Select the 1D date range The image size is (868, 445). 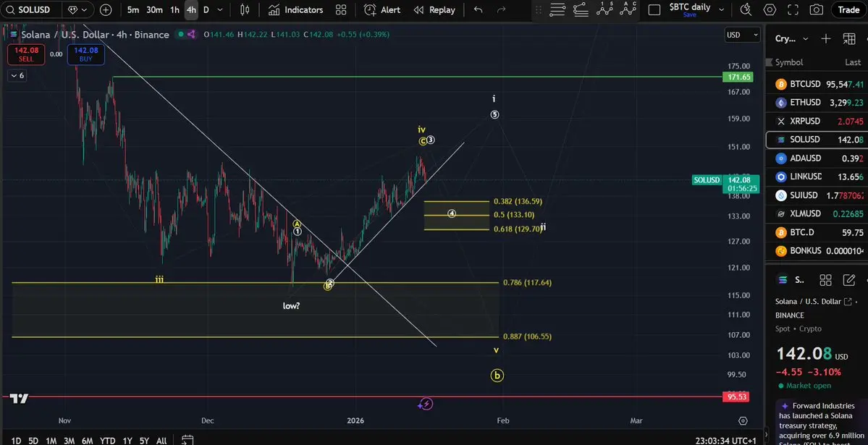pos(17,441)
